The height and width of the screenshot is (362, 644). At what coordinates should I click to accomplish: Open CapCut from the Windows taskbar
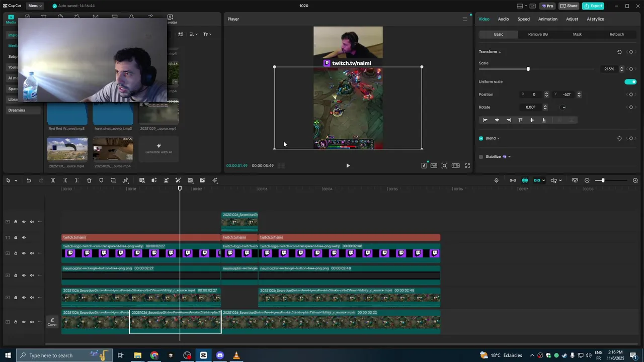203,355
